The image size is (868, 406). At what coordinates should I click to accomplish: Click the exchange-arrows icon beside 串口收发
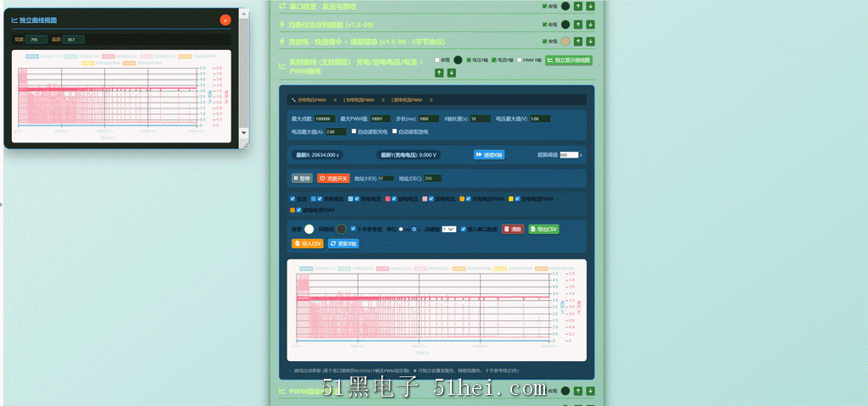coord(282,6)
